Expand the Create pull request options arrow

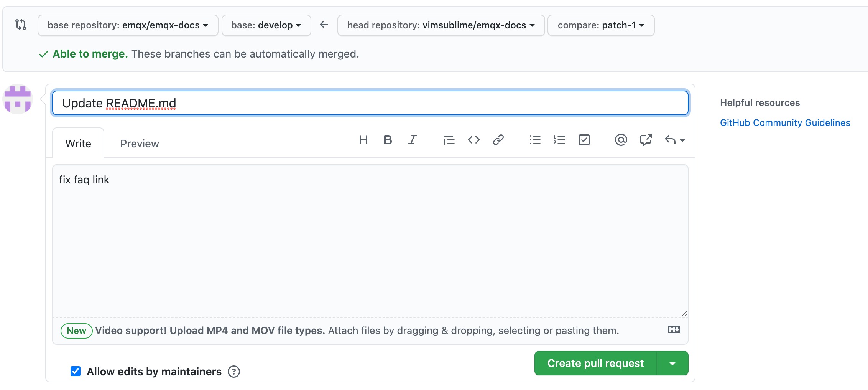[x=672, y=363]
